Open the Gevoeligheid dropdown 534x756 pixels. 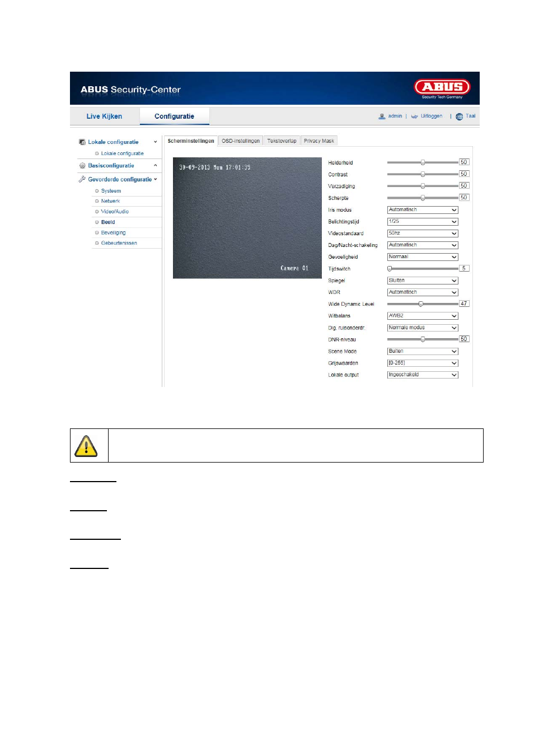pyautogui.click(x=423, y=257)
